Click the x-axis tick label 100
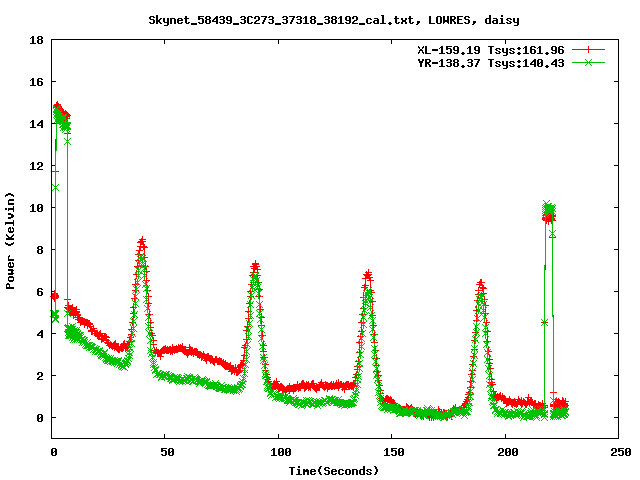The image size is (640, 480). (x=281, y=452)
